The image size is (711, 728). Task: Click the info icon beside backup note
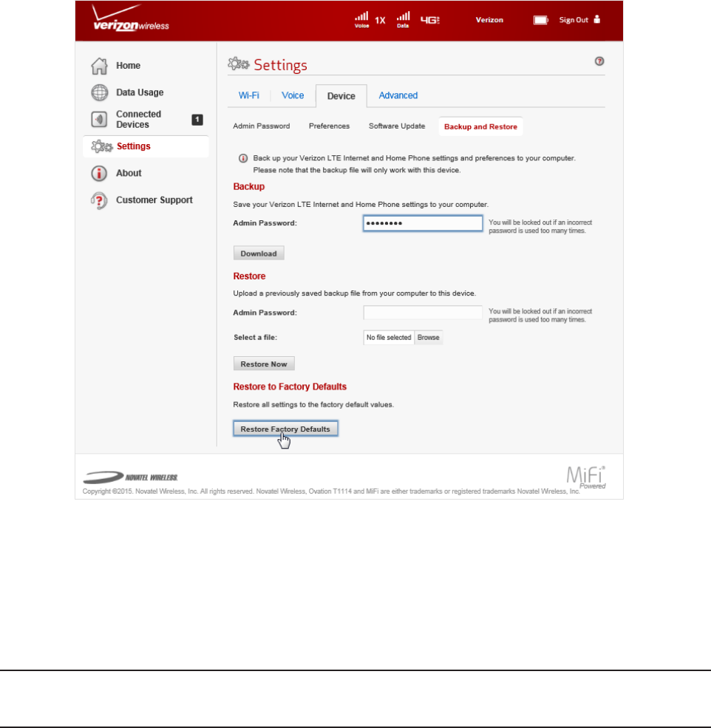point(243,158)
